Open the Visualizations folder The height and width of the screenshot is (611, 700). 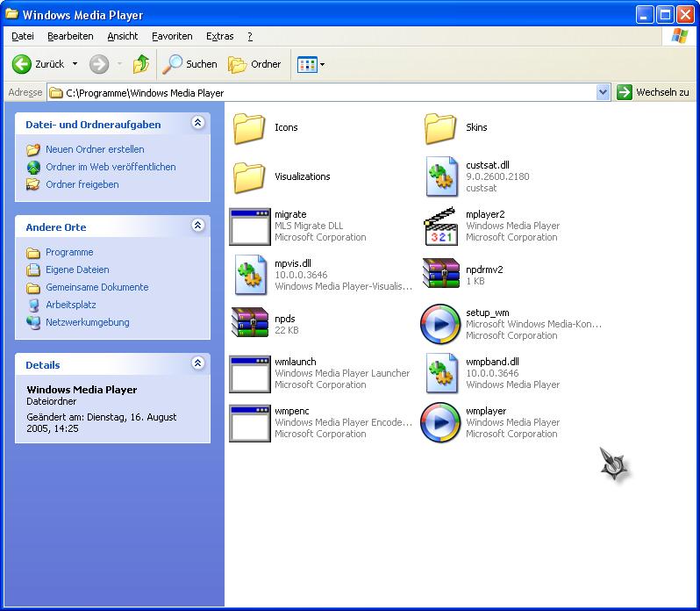tap(249, 176)
